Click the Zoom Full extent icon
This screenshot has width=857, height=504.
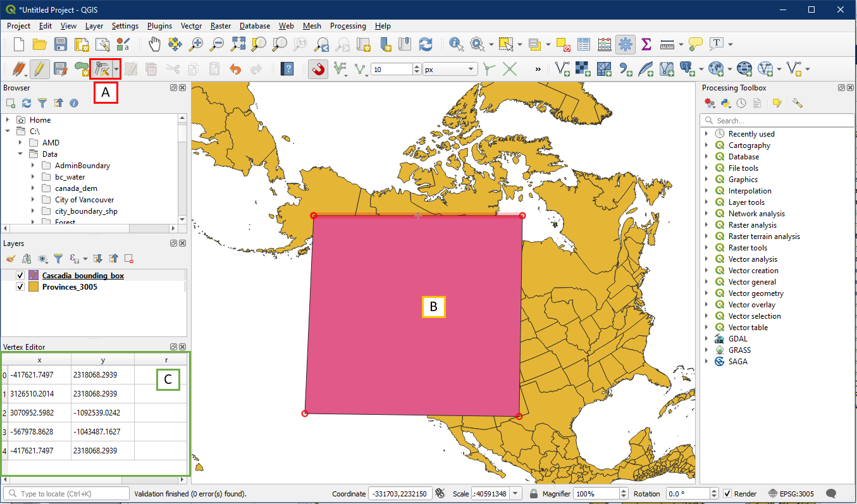238,44
